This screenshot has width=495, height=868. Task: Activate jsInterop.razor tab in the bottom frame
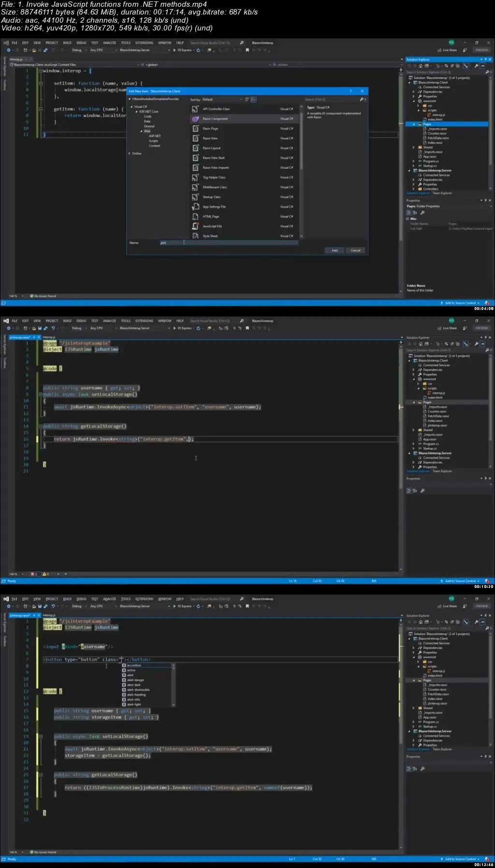click(20, 615)
